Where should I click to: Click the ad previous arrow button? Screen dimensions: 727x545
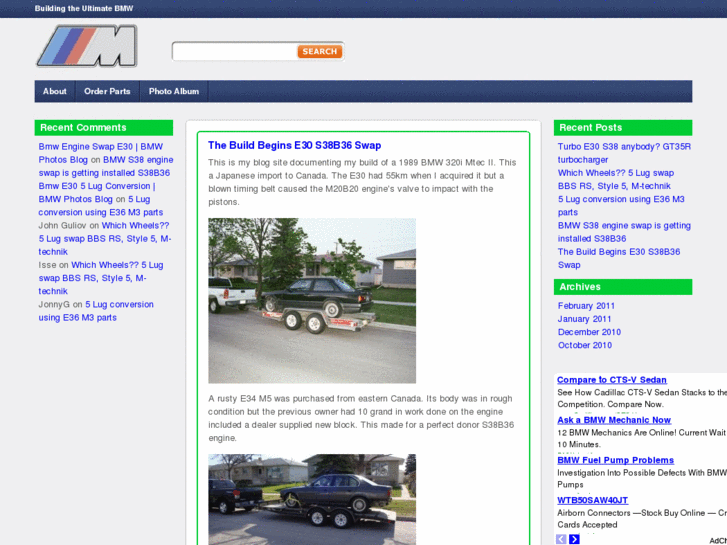[561, 539]
